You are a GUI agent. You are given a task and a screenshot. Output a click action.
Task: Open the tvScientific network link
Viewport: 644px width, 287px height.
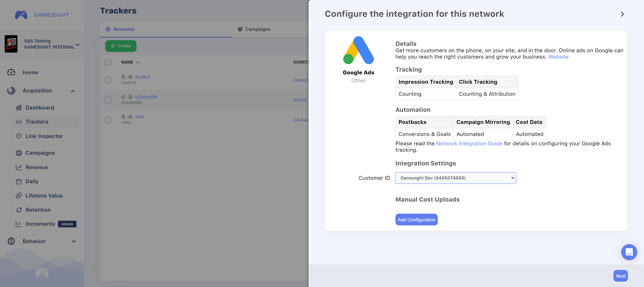(146, 97)
